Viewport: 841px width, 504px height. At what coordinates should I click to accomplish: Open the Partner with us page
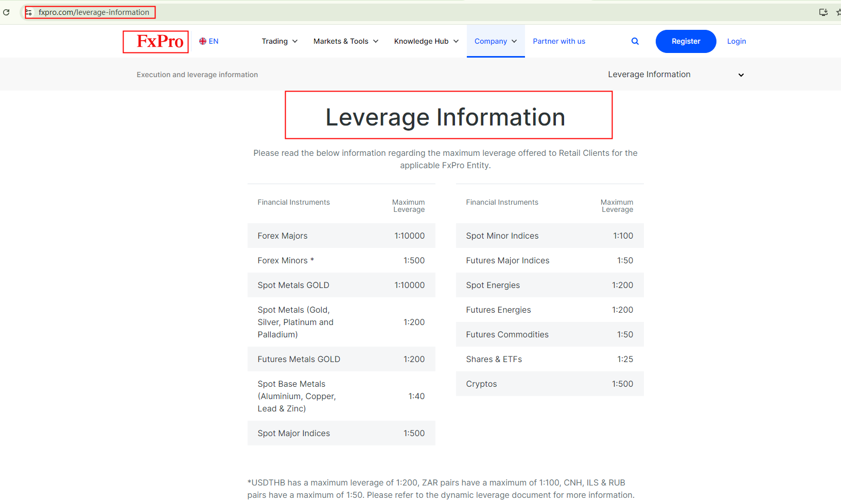click(558, 41)
